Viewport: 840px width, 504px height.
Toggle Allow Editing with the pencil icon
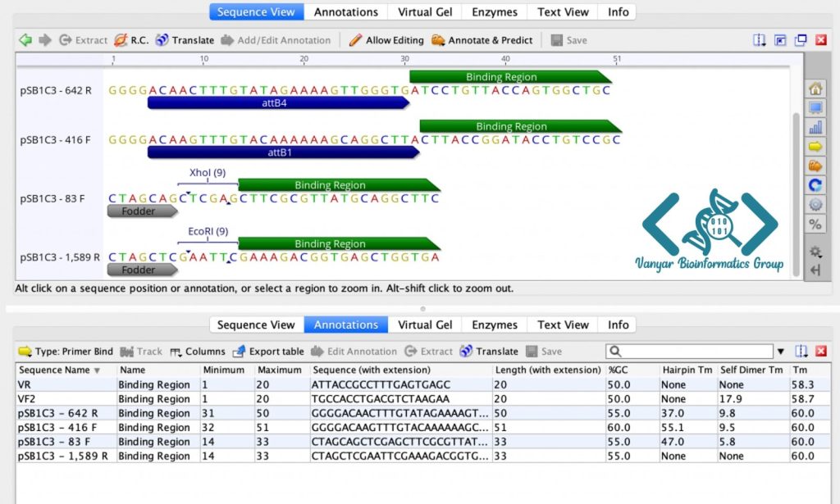[386, 40]
